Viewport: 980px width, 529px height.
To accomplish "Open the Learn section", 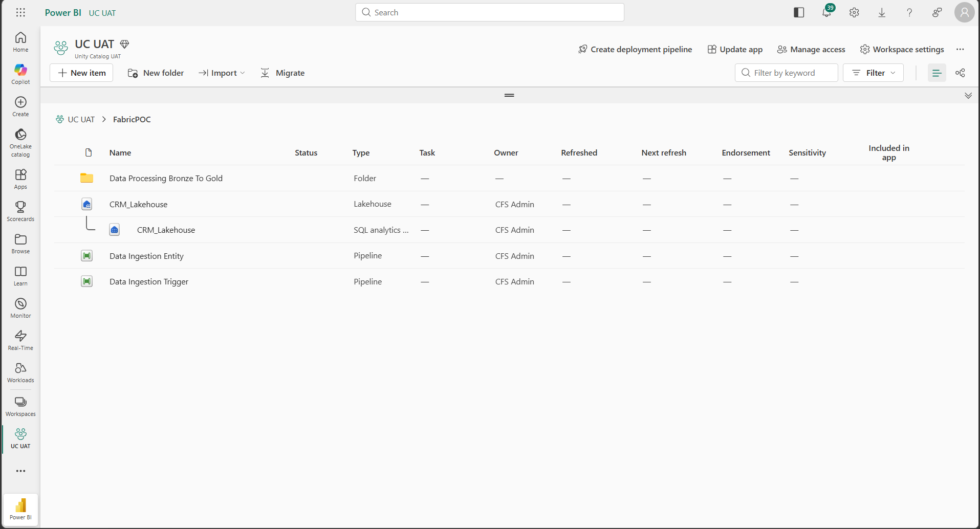I will (x=20, y=276).
